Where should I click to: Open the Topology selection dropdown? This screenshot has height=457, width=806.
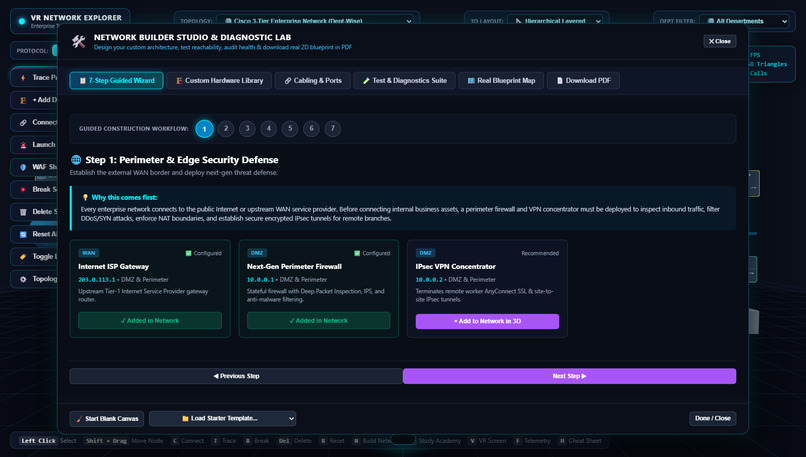pyautogui.click(x=316, y=21)
